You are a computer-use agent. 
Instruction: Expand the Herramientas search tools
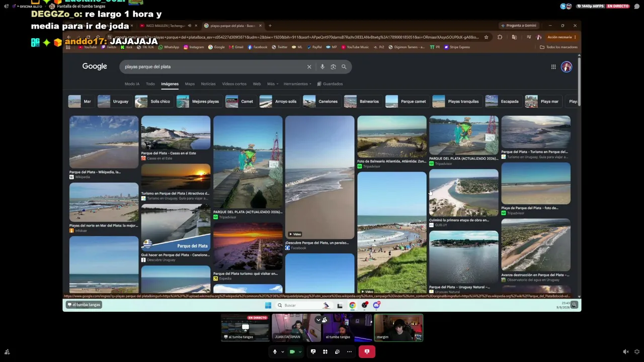pyautogui.click(x=297, y=84)
